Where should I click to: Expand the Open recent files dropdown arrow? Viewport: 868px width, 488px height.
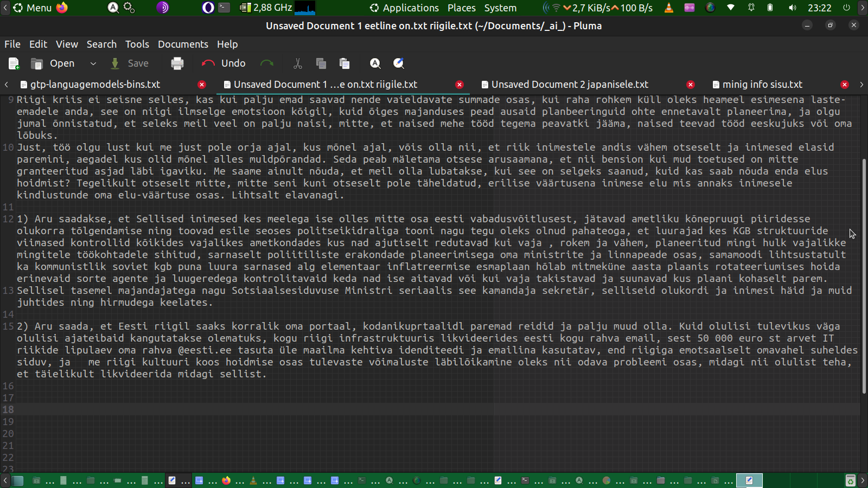(x=93, y=63)
